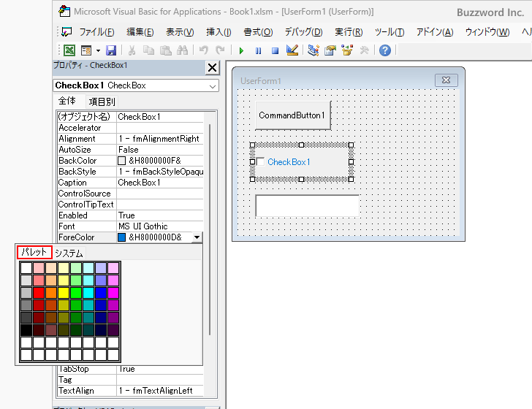Open the 実行(R) menu
This screenshot has width=532, height=409.
pyautogui.click(x=349, y=32)
